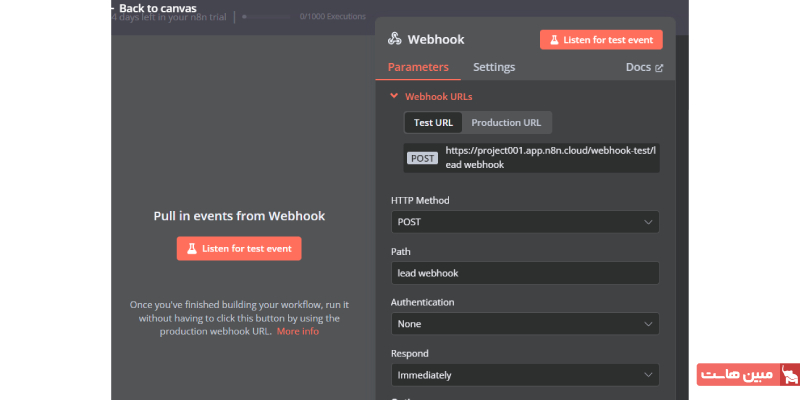Collapse the Webhook URLs section
This screenshot has width=800, height=400.
coord(394,97)
